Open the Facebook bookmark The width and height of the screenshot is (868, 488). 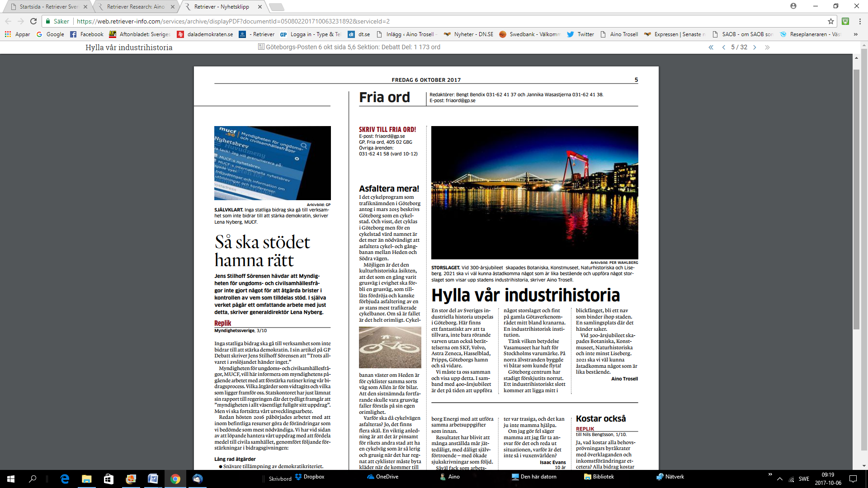pos(87,34)
